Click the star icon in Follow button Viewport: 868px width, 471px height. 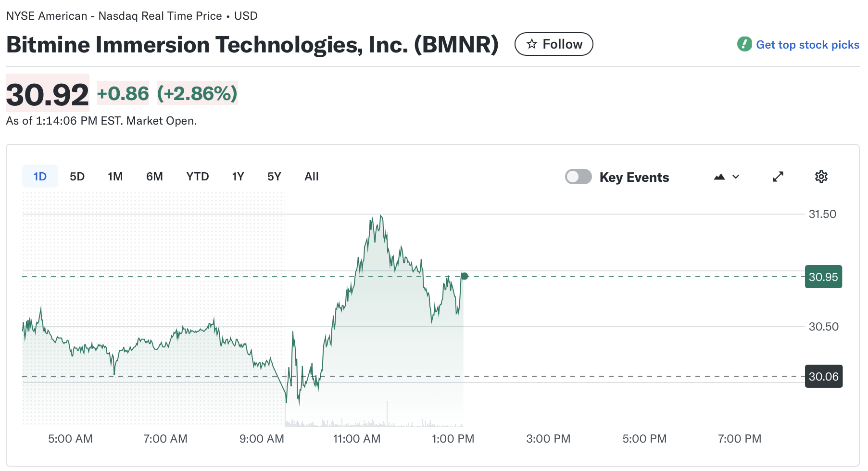531,44
